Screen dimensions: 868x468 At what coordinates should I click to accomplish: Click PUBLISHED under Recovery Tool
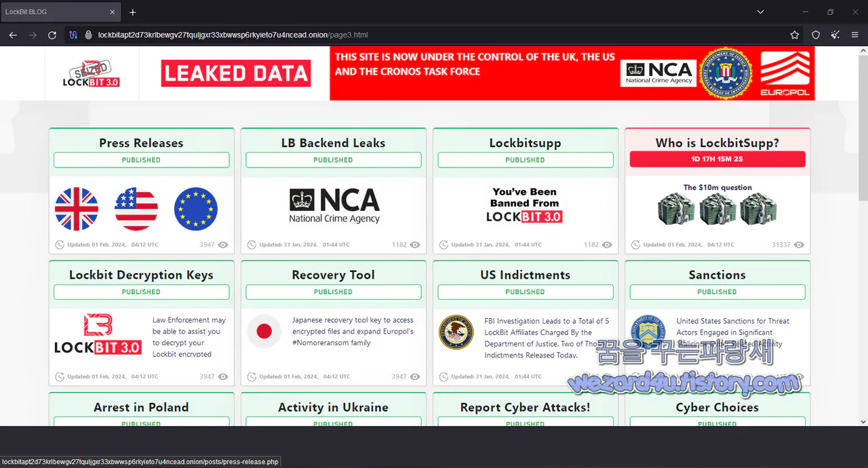[333, 292]
